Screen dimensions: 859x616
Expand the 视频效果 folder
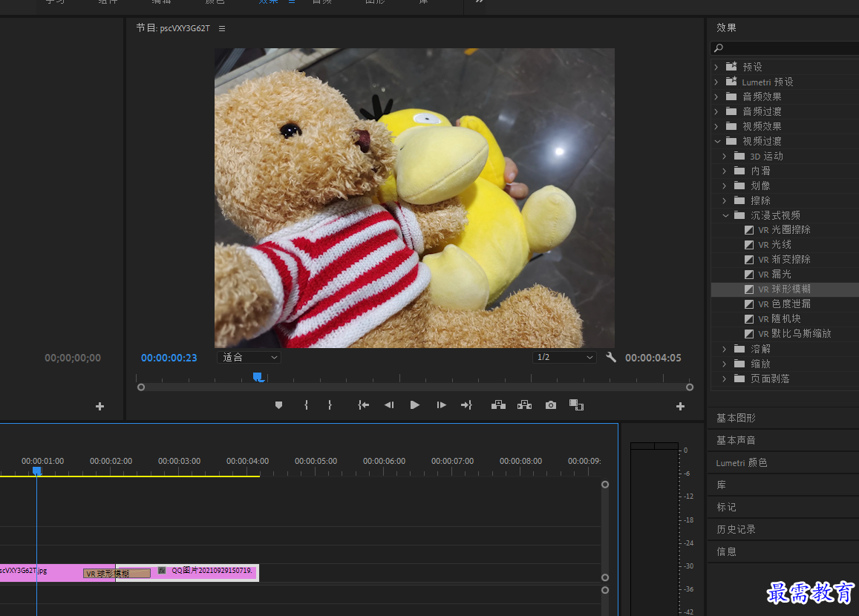click(716, 126)
